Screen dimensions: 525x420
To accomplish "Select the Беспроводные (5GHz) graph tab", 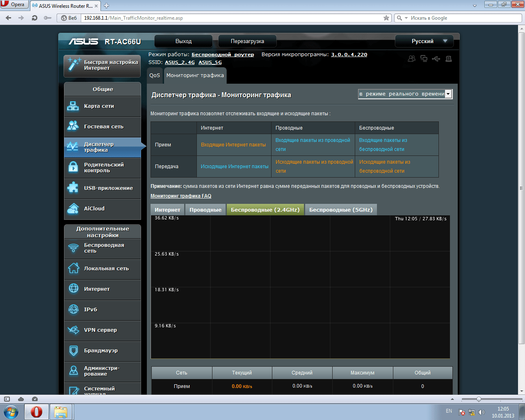I will pyautogui.click(x=341, y=210).
